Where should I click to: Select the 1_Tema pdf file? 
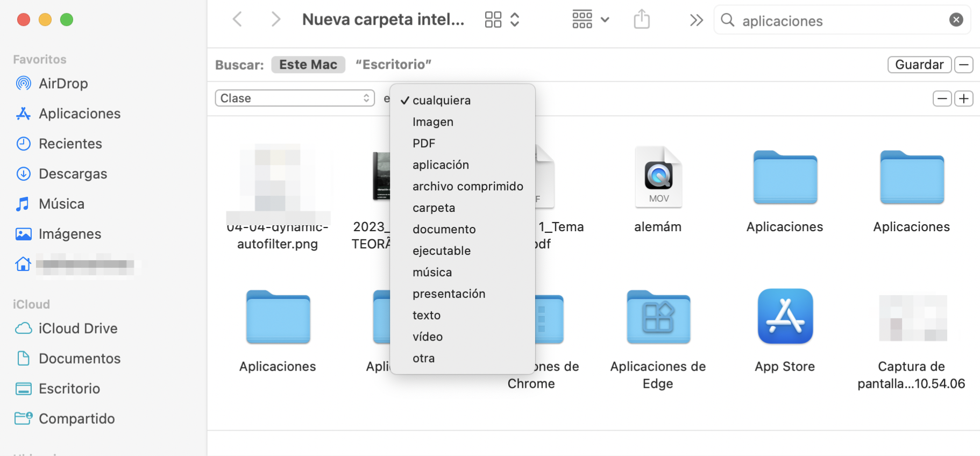[544, 177]
